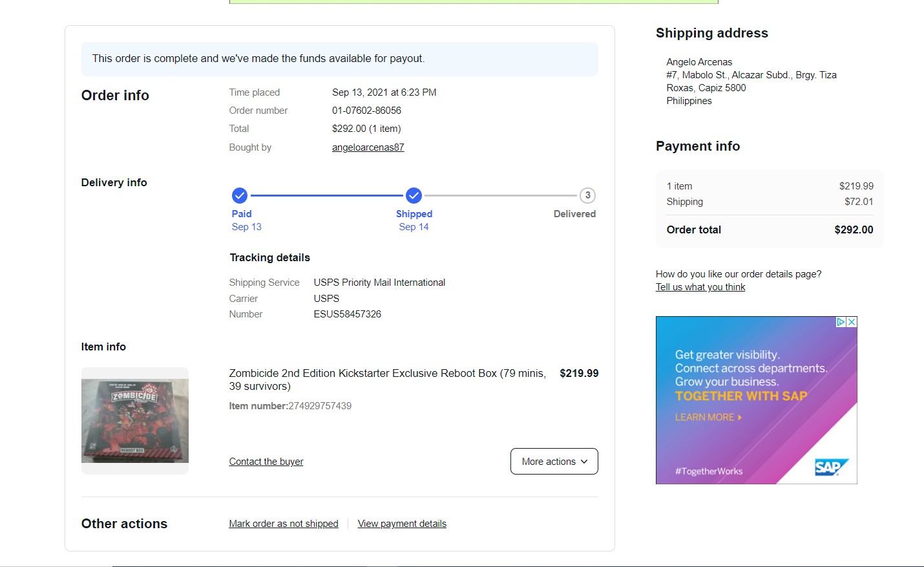Select Mark order as not shipped
The height and width of the screenshot is (567, 924).
[283, 524]
